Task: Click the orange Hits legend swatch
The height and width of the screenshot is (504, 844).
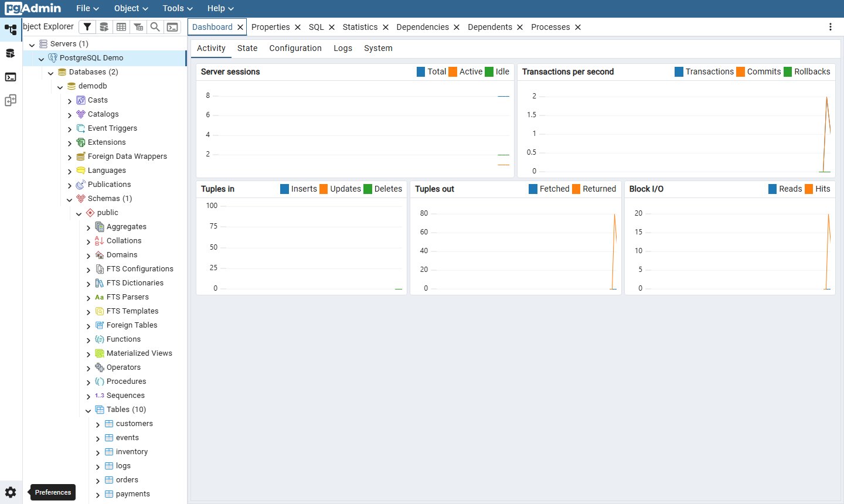Action: pyautogui.click(x=809, y=189)
